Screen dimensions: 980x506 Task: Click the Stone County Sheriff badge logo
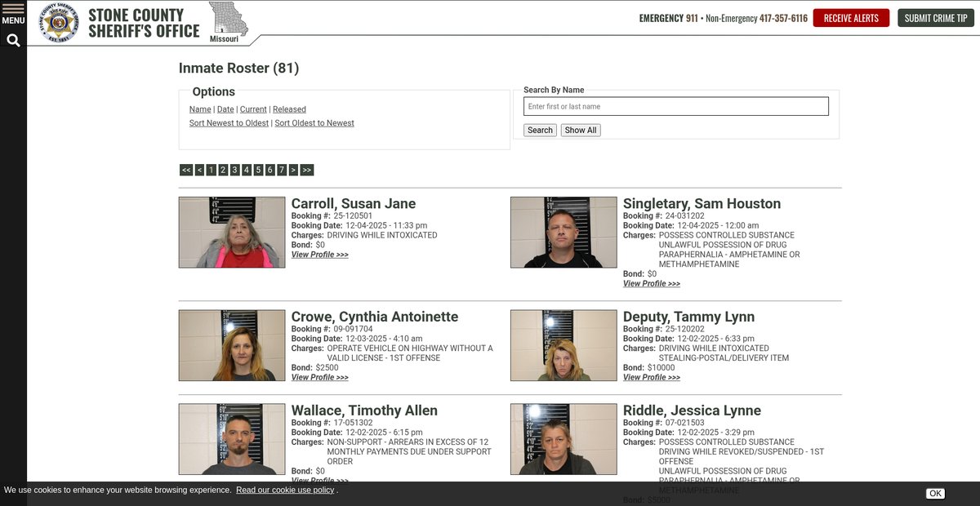[60, 22]
